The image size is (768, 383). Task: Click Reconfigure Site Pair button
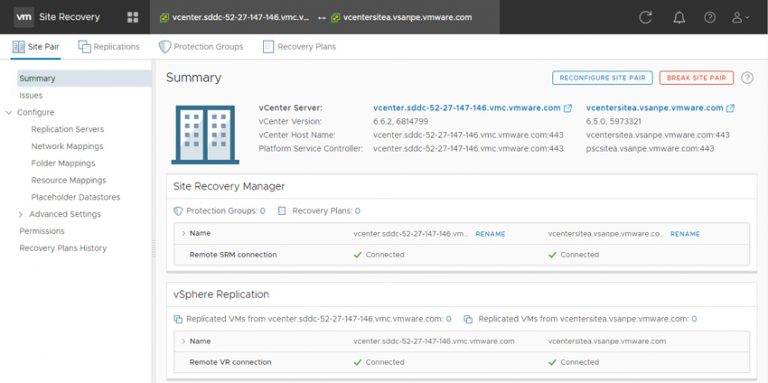point(602,78)
